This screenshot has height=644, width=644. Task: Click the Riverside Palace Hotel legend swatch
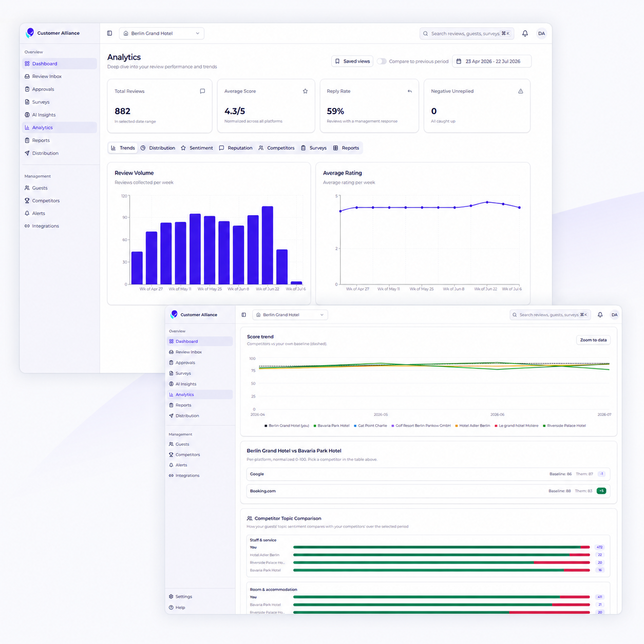click(x=544, y=426)
